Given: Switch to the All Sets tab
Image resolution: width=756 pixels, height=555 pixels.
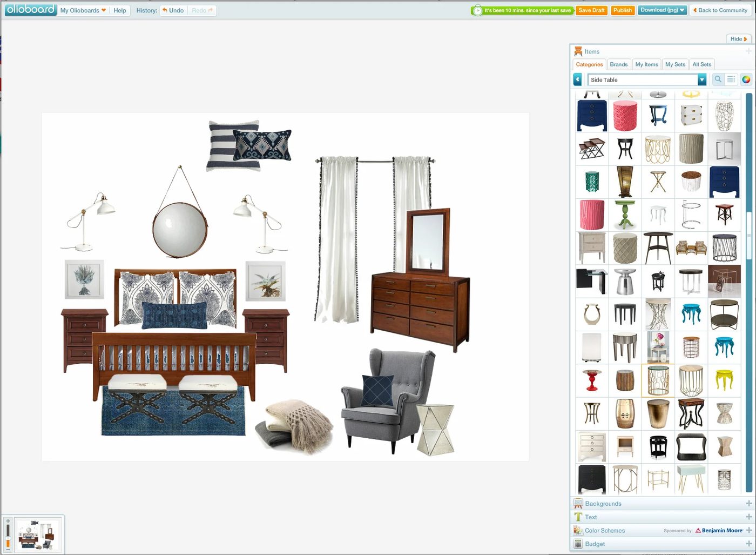Looking at the screenshot, I should tap(702, 64).
